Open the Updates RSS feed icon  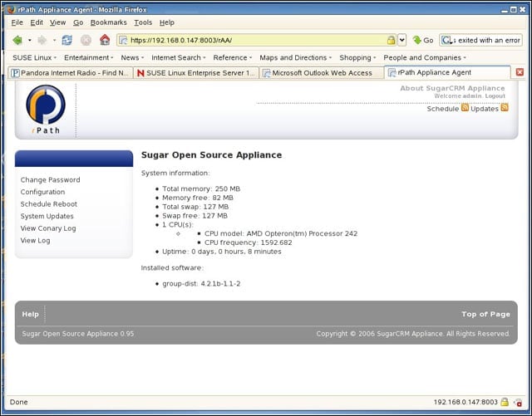tap(505, 108)
